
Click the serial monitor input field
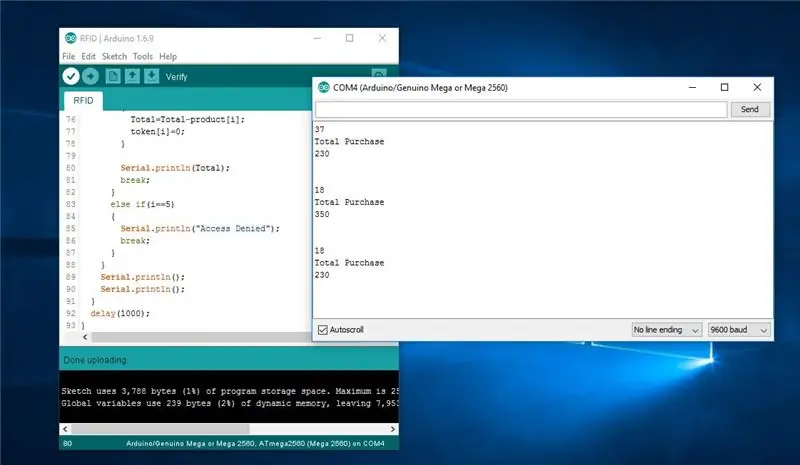click(521, 109)
